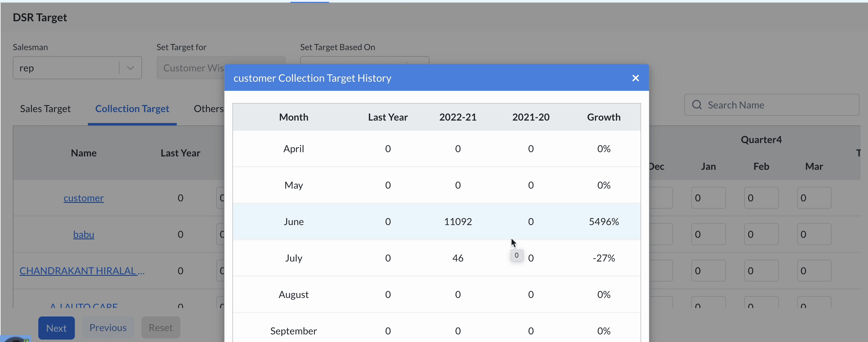Click the Next button

point(56,328)
